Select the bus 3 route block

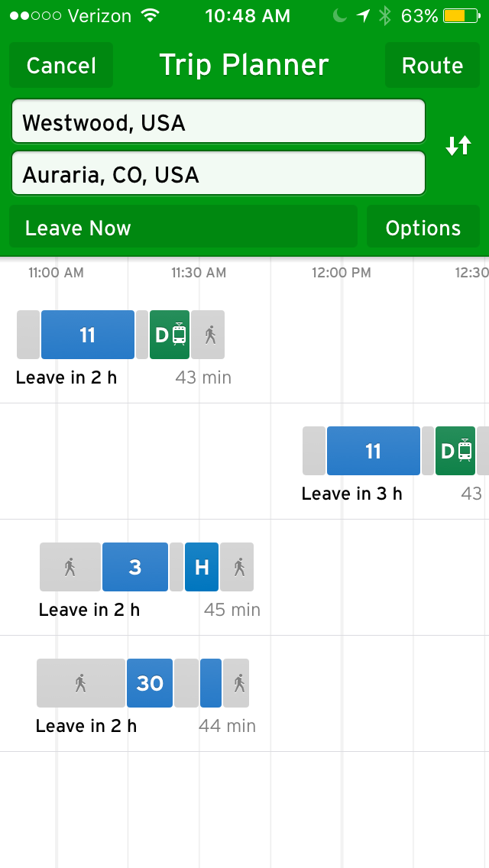(x=135, y=567)
